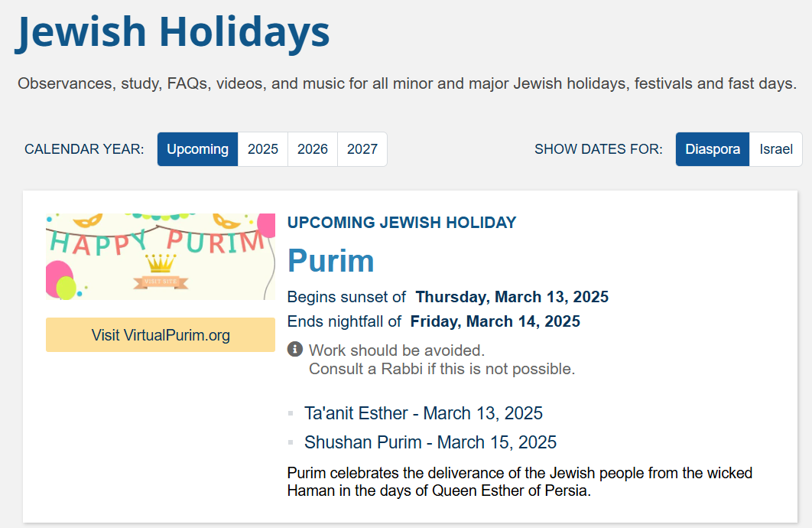Show dates for Israel

click(776, 149)
